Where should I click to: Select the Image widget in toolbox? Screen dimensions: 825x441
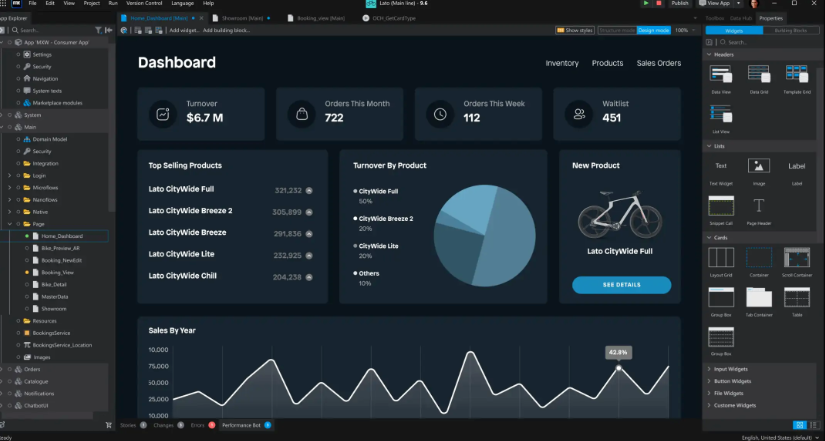coord(758,166)
